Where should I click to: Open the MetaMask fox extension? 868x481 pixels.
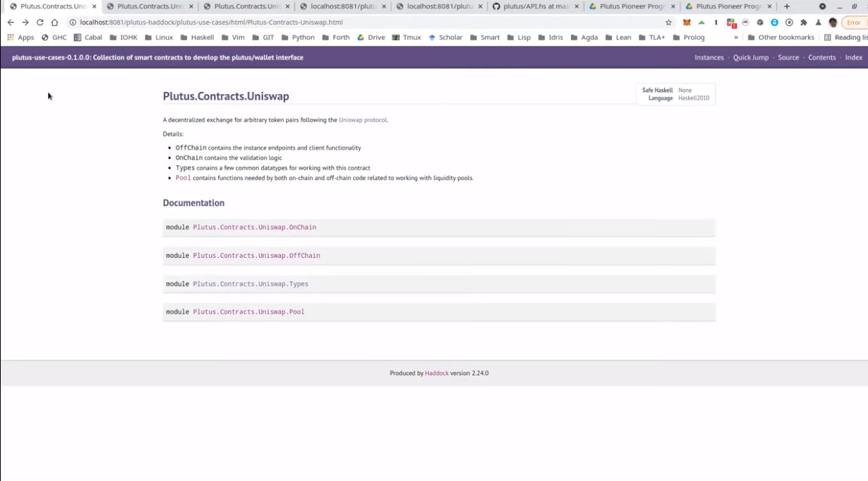[x=687, y=23]
